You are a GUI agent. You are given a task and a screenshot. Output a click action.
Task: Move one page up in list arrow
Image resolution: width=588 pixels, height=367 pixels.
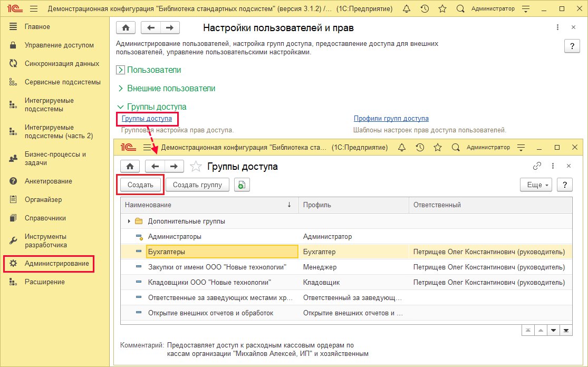(x=541, y=330)
